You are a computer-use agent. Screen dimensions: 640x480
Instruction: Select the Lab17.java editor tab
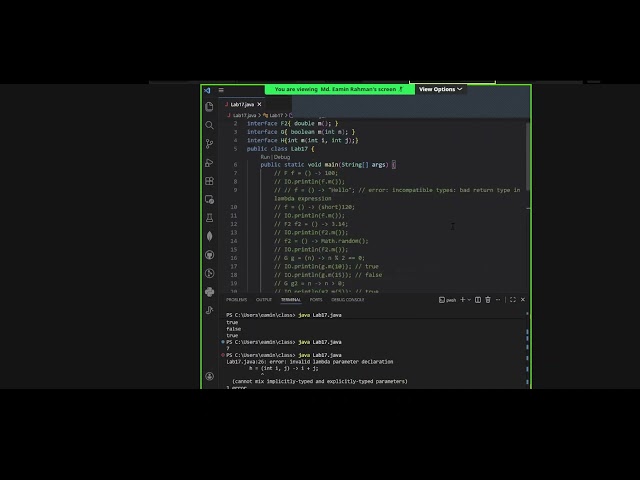[x=242, y=104]
